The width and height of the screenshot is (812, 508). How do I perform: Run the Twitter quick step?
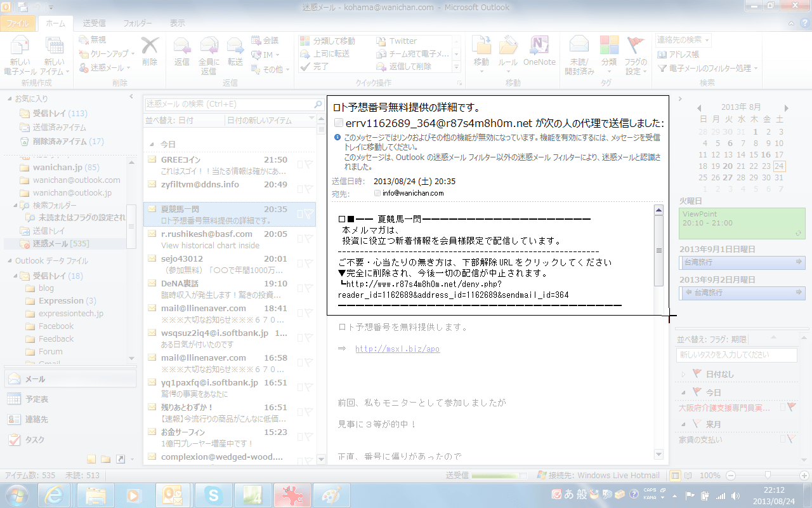396,41
